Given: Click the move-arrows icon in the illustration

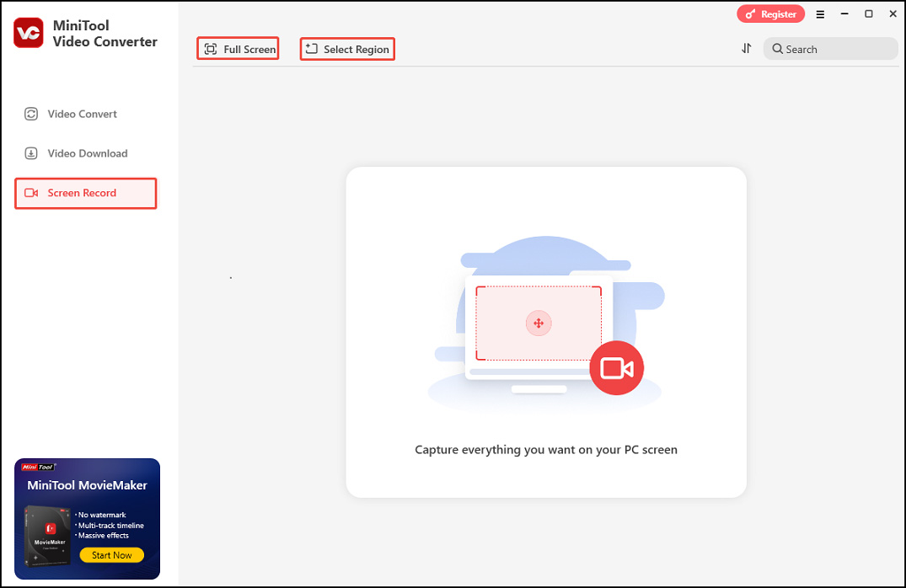Looking at the screenshot, I should coord(539,323).
